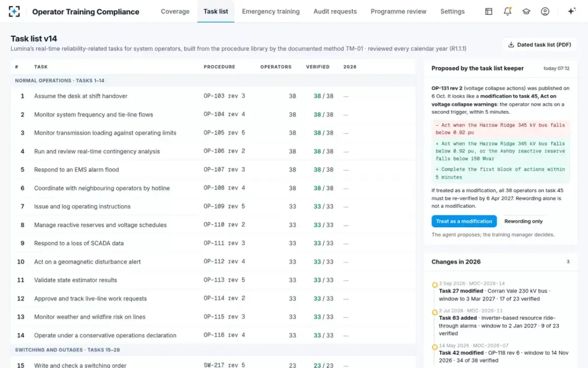
Task: Click the Treat as a modification button
Action: pyautogui.click(x=464, y=221)
